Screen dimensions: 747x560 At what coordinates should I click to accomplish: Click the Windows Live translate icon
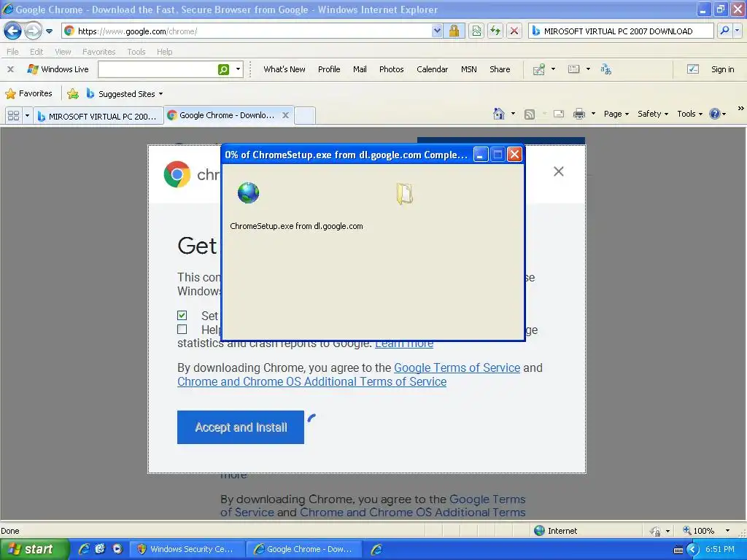(x=606, y=69)
